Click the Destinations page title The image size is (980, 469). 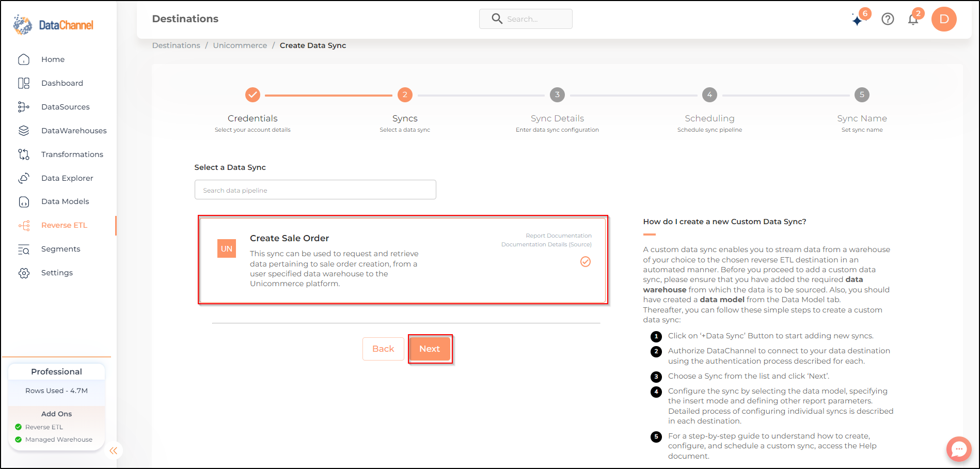pos(185,19)
